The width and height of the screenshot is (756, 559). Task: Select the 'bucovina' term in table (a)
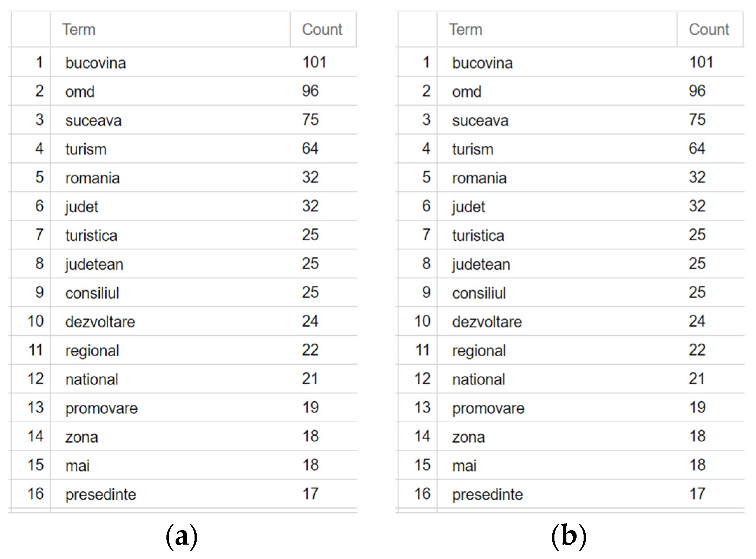[x=96, y=63]
